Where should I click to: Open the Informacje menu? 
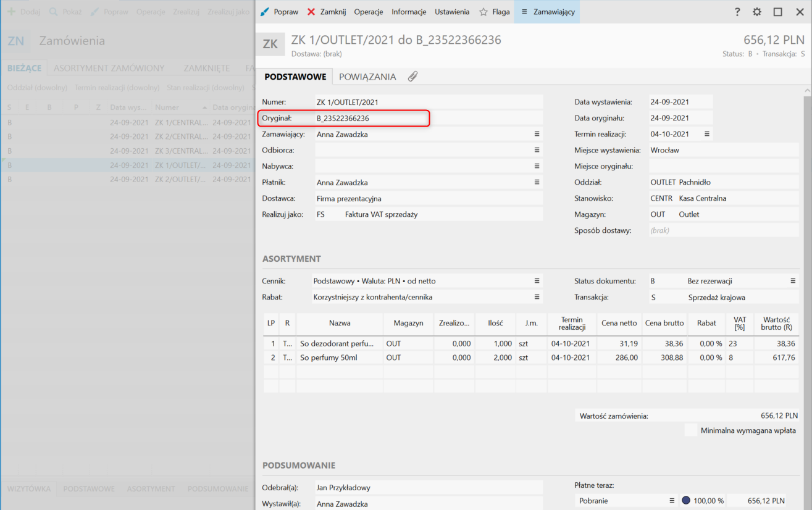409,12
